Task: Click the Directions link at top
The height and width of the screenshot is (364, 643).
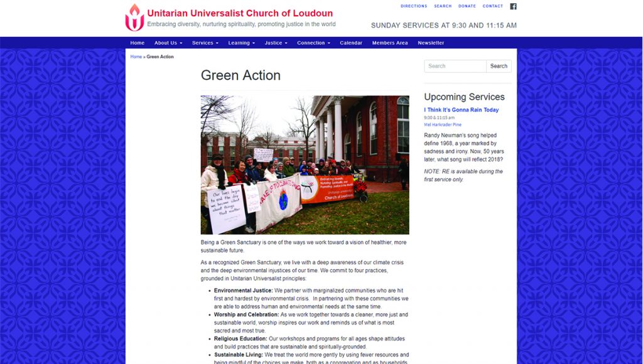Action: point(414,6)
